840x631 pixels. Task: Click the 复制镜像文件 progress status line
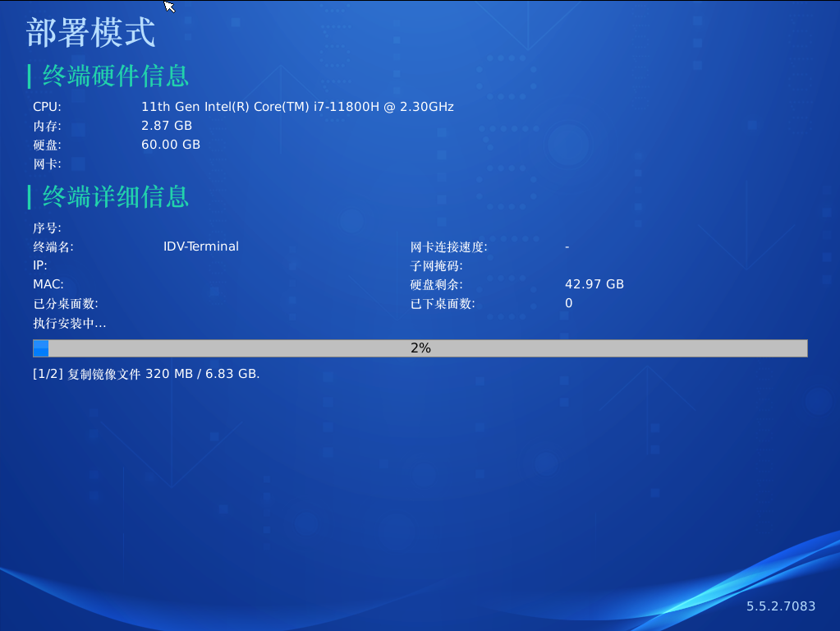click(146, 374)
